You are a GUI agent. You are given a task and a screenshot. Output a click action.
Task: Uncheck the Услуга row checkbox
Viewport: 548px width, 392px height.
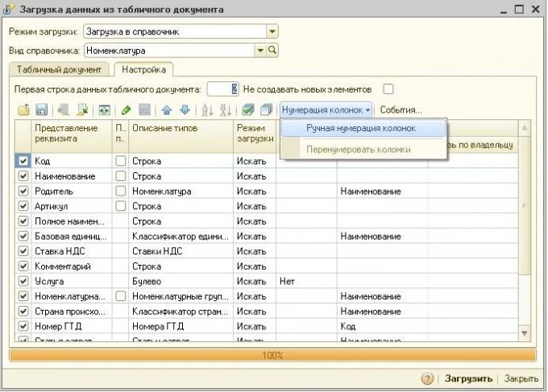(23, 281)
